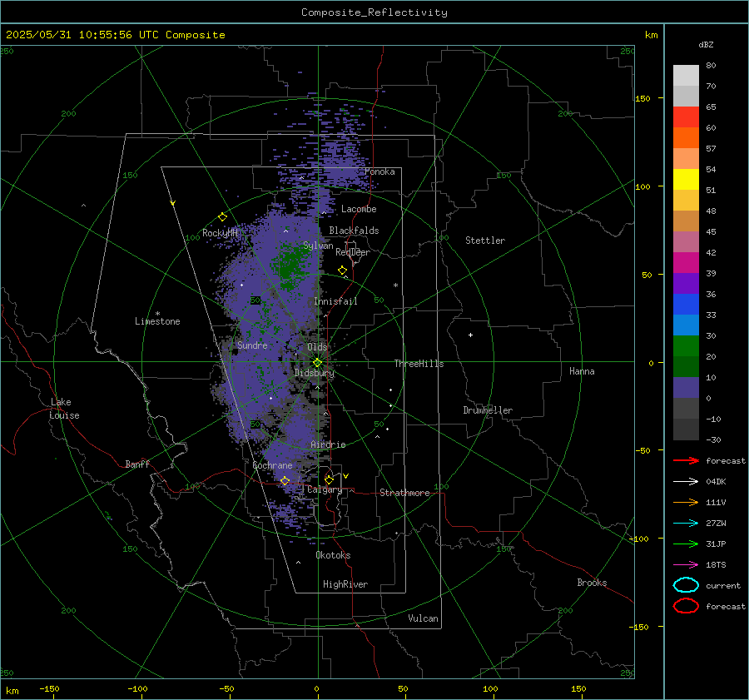
Task: Select the 36 dBZ purple color swatch
Action: tap(686, 283)
